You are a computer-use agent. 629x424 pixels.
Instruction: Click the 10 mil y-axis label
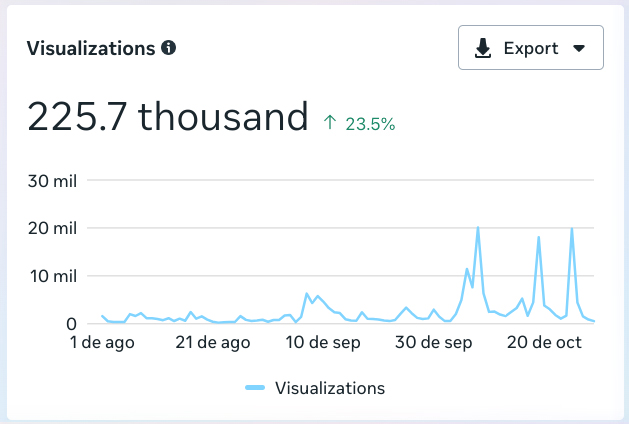pos(51,276)
